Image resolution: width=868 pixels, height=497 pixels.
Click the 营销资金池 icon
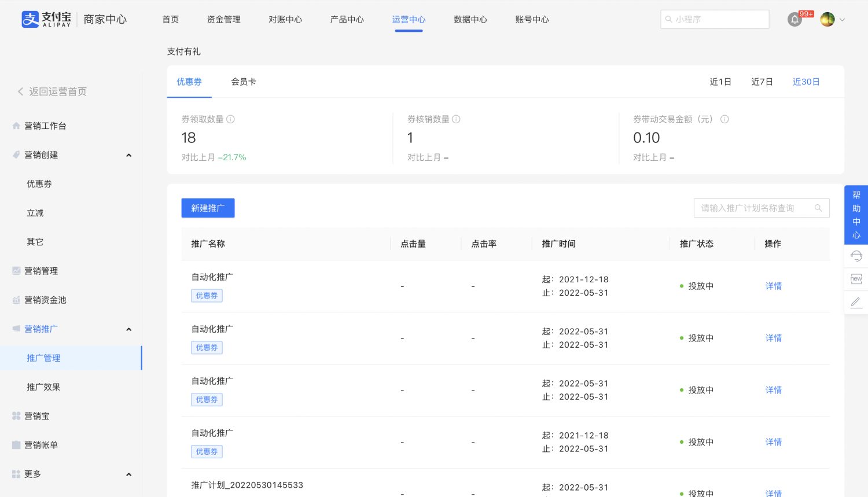[x=16, y=300]
